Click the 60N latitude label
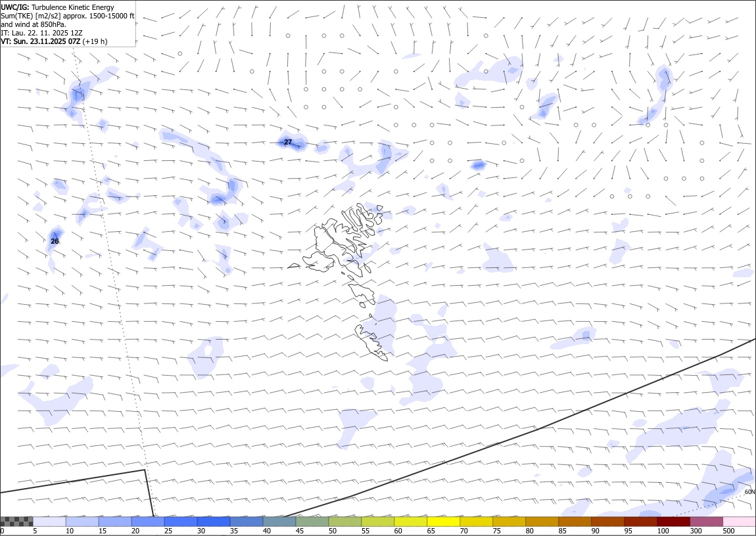The width and height of the screenshot is (756, 536). (x=749, y=492)
